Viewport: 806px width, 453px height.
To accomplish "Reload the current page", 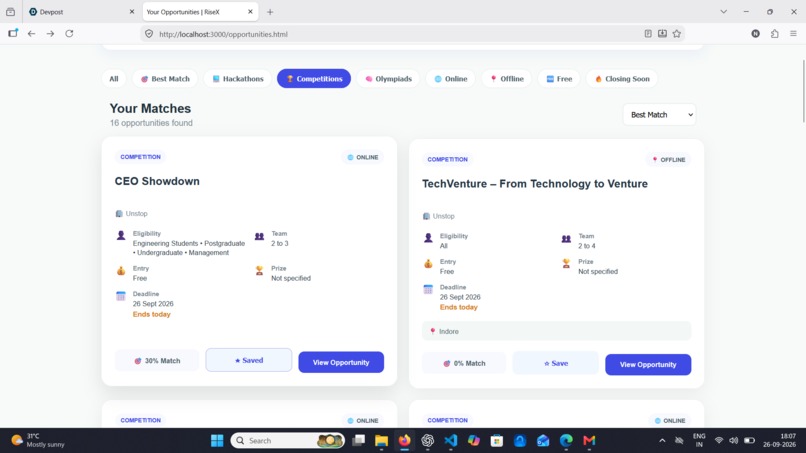I will click(x=69, y=33).
